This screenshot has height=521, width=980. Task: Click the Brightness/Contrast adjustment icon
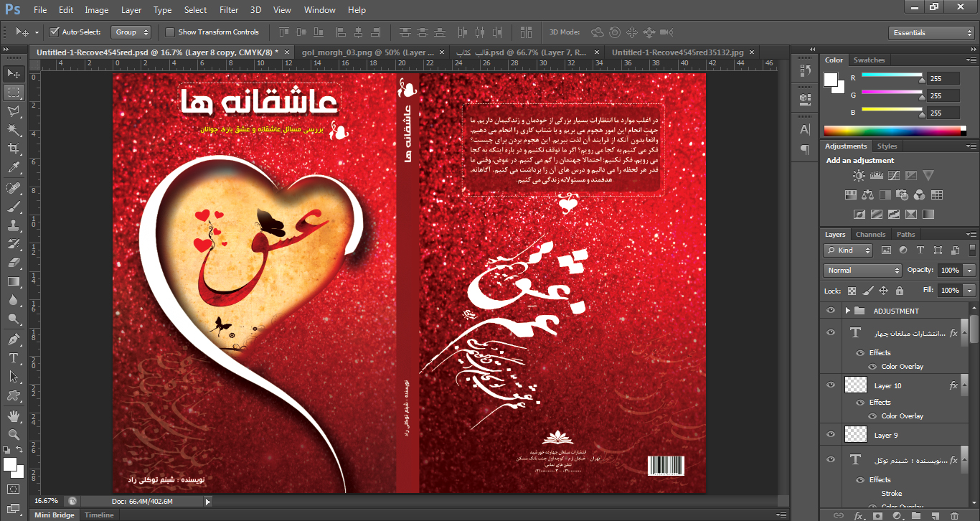[858, 175]
